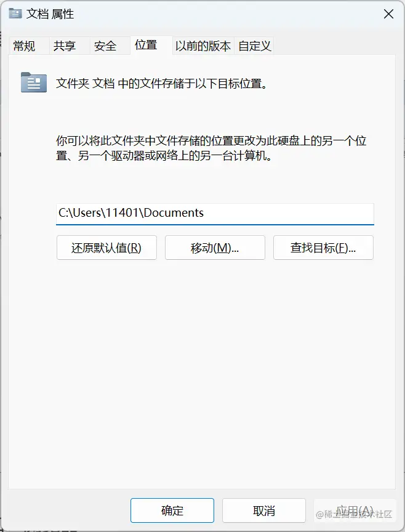Click the Documents folder icon in title bar
405x532 pixels.
tap(15, 14)
